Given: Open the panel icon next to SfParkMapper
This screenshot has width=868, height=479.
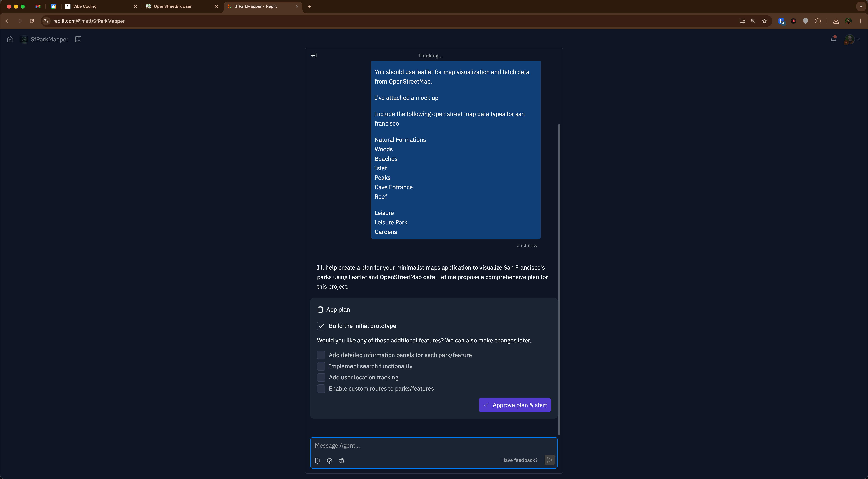Looking at the screenshot, I should click(x=78, y=39).
